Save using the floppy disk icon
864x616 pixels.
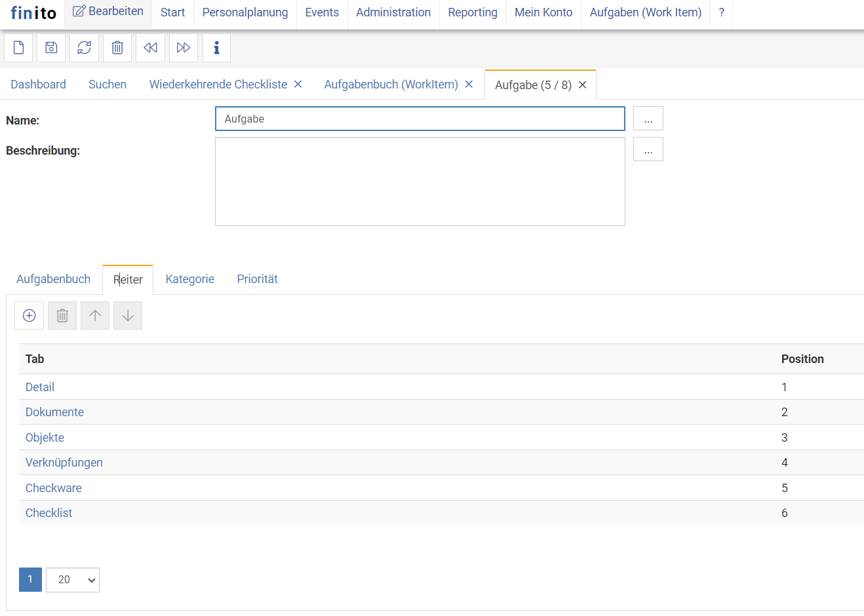(51, 48)
